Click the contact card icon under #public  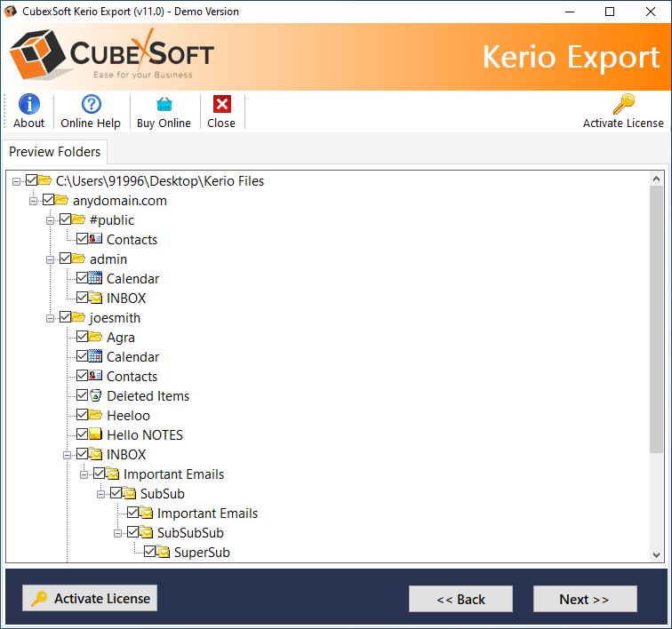click(x=95, y=239)
